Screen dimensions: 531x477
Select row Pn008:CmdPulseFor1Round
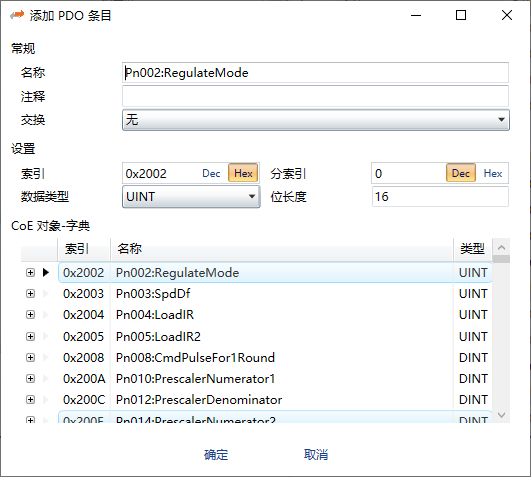275,357
